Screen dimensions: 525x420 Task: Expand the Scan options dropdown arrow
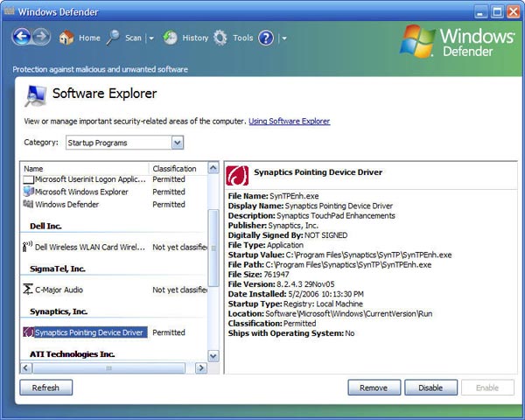(x=151, y=38)
